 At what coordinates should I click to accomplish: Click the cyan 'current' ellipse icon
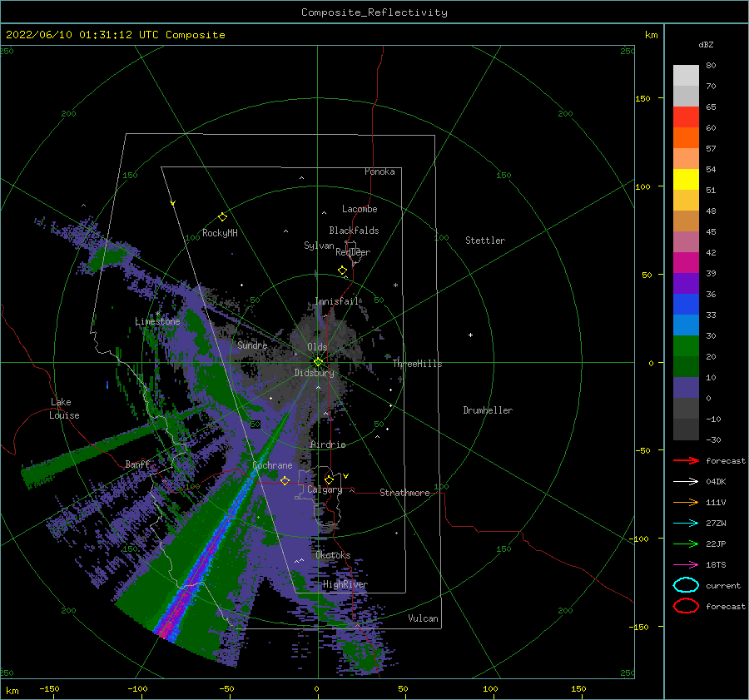[686, 585]
